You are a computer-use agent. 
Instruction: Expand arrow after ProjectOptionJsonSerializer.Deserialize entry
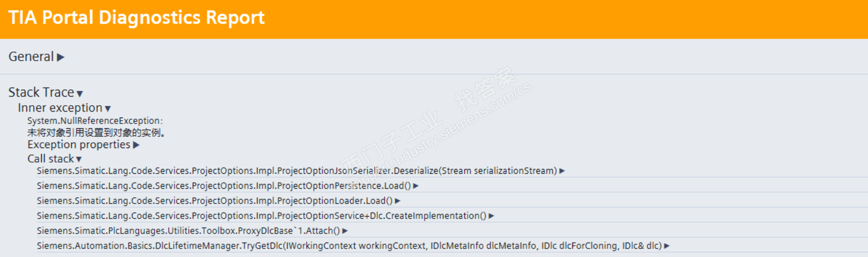[x=562, y=171]
